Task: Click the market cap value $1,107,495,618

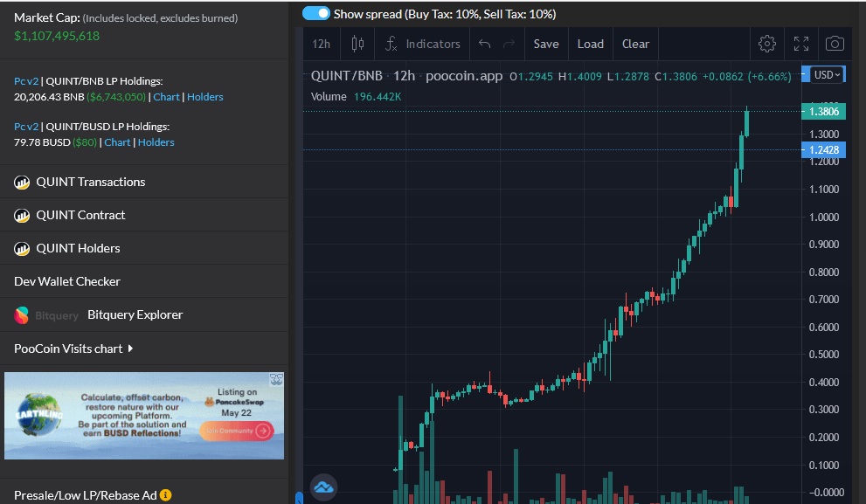Action: point(57,36)
